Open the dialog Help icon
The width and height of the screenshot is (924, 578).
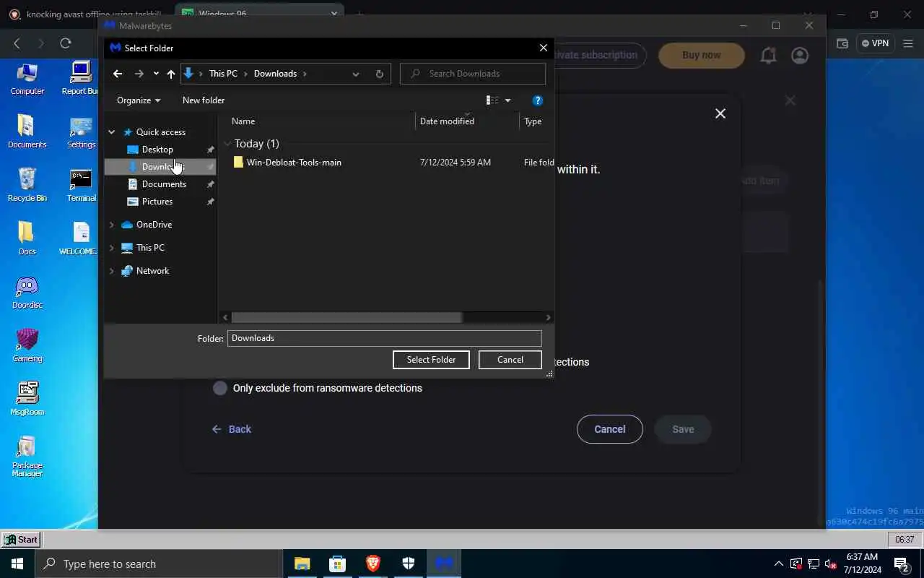[537, 100]
